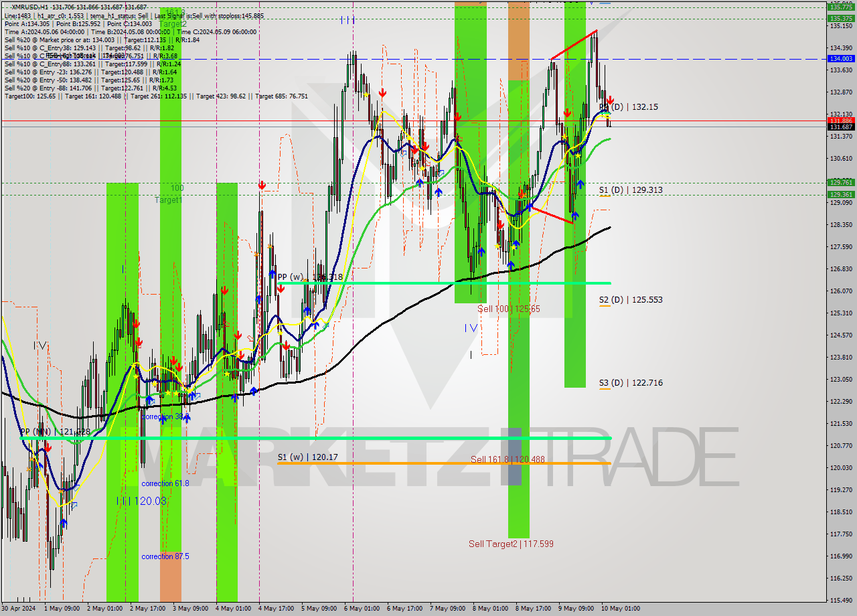Click the red 131.886 price tag
857x616 pixels.
pyautogui.click(x=842, y=121)
